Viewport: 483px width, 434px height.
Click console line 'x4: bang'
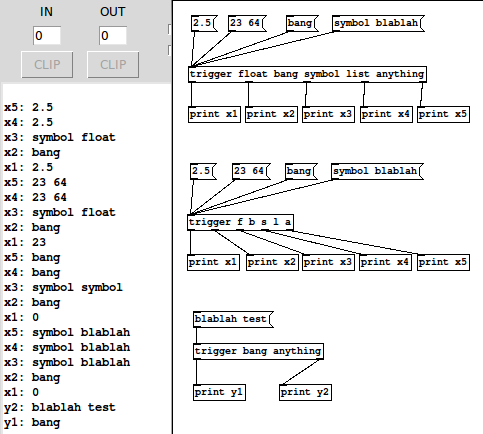[32, 272]
